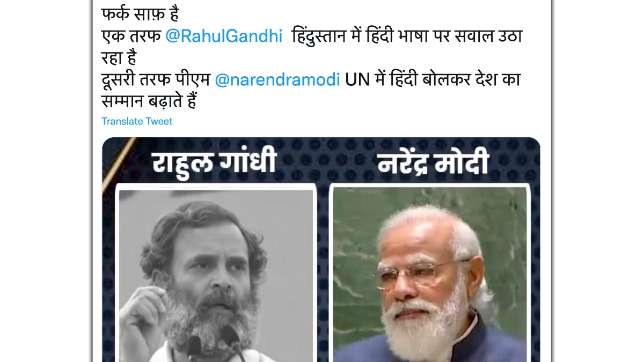Click the रहा है line of the tweet
The height and width of the screenshot is (362, 644).
click(119, 58)
